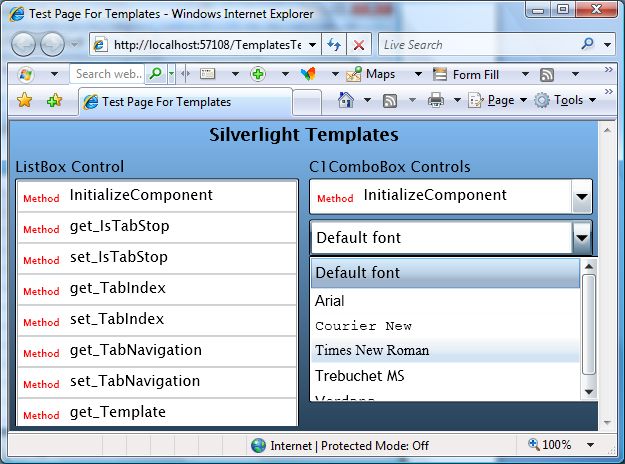Screen dimensions: 625x464
Task: Click the MSN butterfly icon
Action: click(308, 74)
